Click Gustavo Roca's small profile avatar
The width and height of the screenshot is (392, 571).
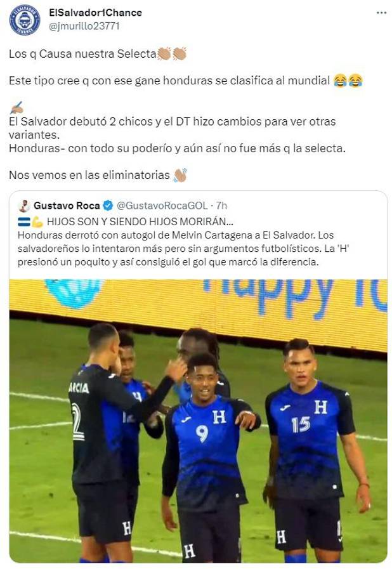pos(24,206)
